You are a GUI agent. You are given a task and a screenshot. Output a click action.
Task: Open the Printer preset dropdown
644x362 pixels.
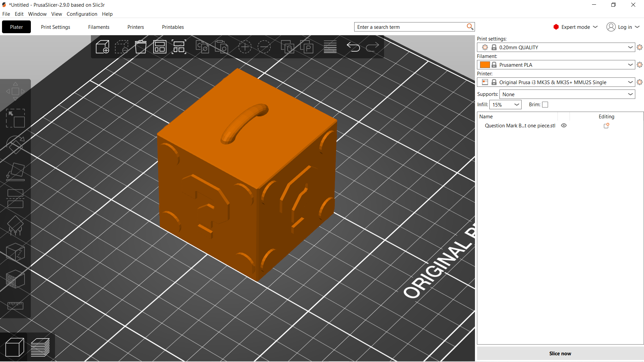click(556, 82)
